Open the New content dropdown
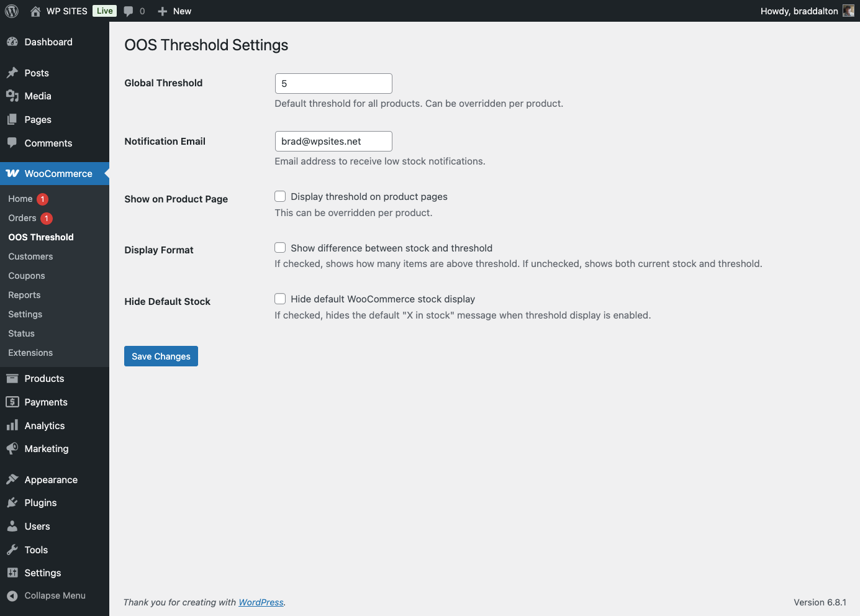The width and height of the screenshot is (860, 616). [174, 11]
